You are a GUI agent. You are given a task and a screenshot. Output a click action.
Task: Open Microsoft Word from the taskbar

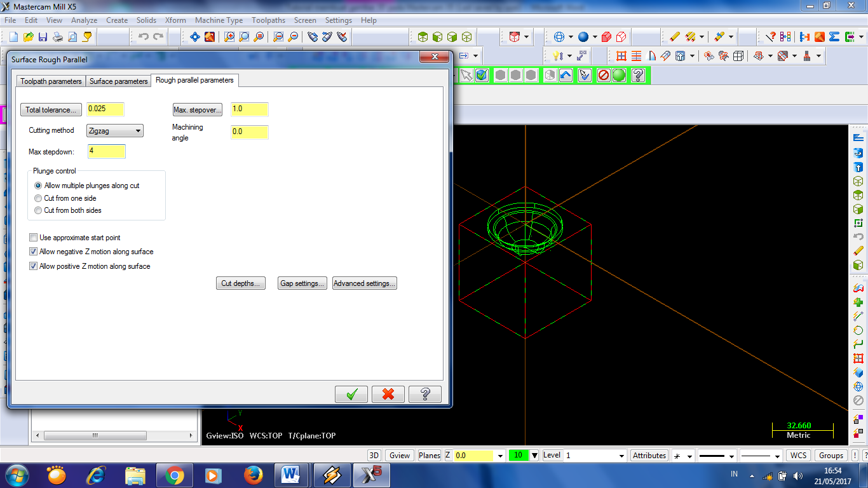[290, 475]
